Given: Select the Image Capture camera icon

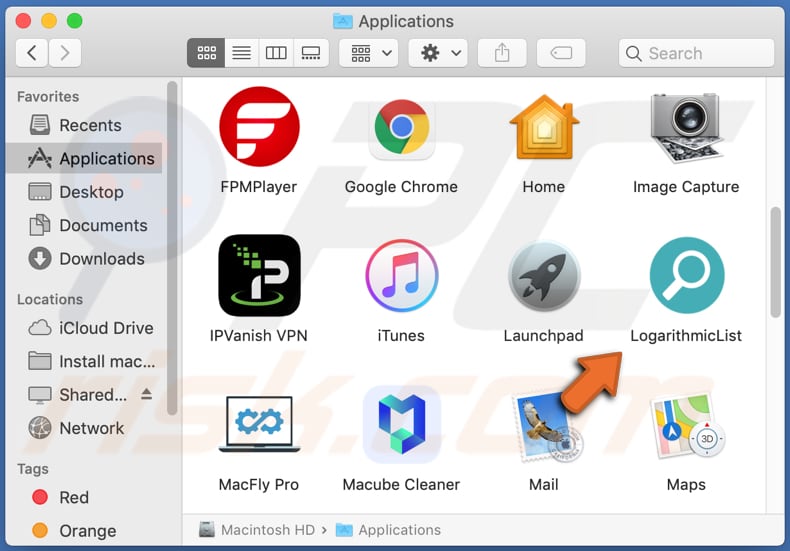Looking at the screenshot, I should (x=686, y=127).
